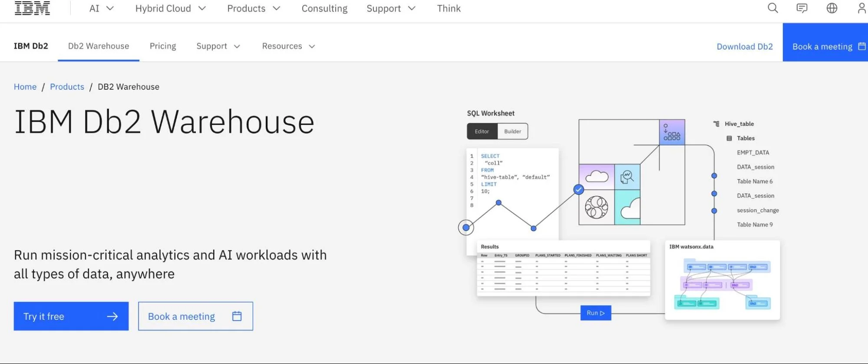The image size is (868, 364).
Task: Select the Db2 Warehouse tab
Action: (99, 46)
